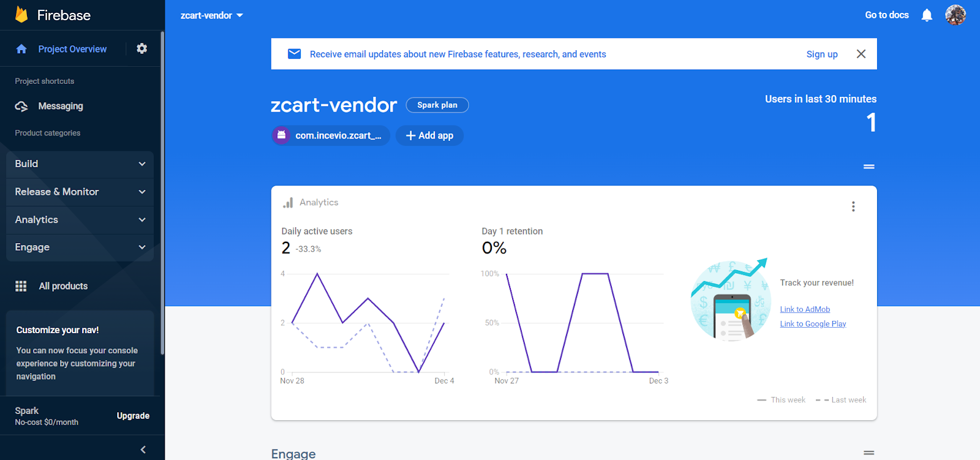Click the 'Dec 3' axis label
This screenshot has height=460, width=980.
tap(658, 381)
